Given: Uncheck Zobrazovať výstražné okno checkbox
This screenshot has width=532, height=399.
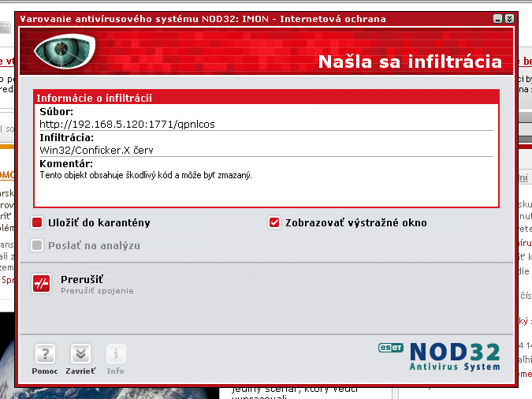Looking at the screenshot, I should pos(274,222).
